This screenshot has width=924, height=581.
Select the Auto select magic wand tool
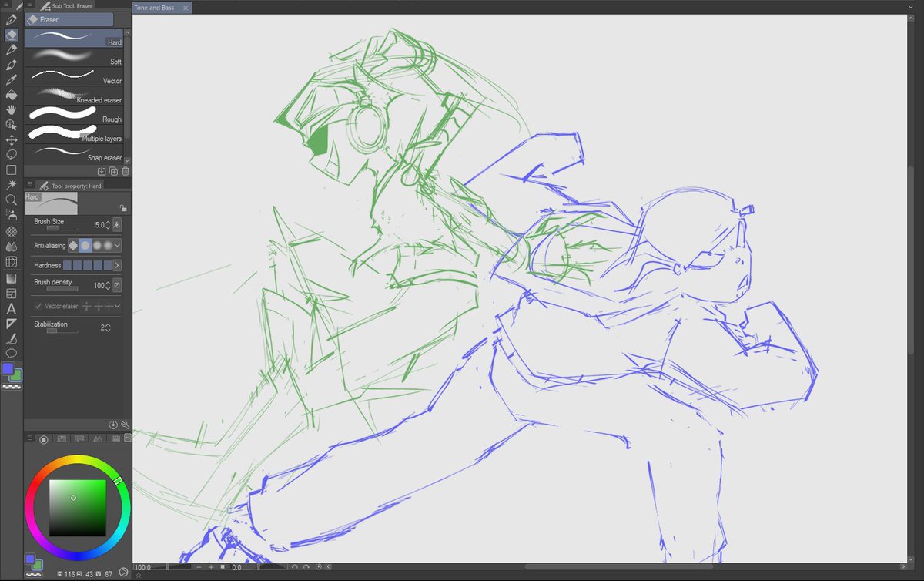(x=11, y=185)
